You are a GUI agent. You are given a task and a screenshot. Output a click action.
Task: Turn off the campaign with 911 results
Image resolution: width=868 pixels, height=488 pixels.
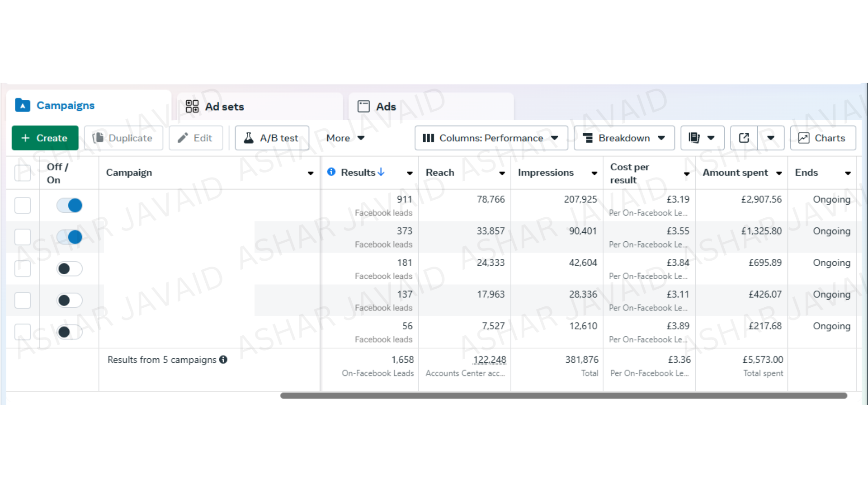coord(69,206)
